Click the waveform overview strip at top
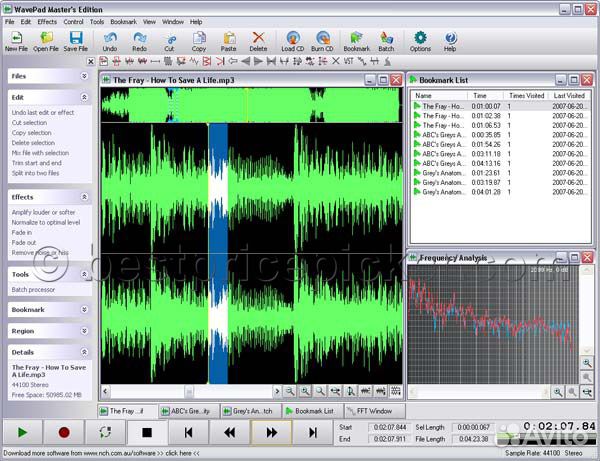600x461 pixels. point(250,105)
